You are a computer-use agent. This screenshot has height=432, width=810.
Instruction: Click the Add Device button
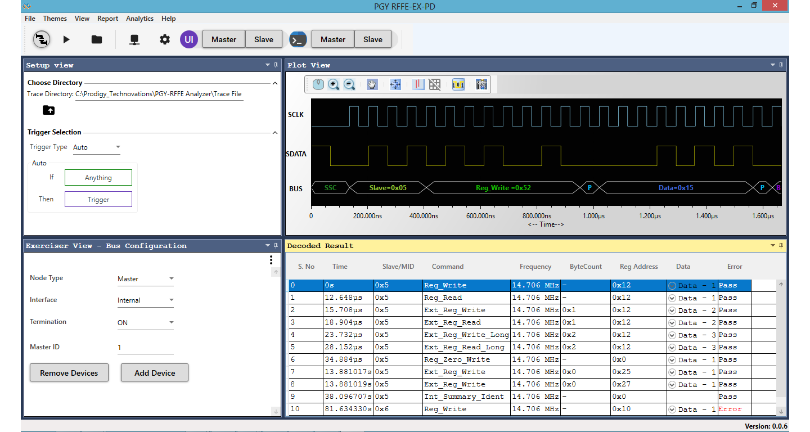point(154,373)
